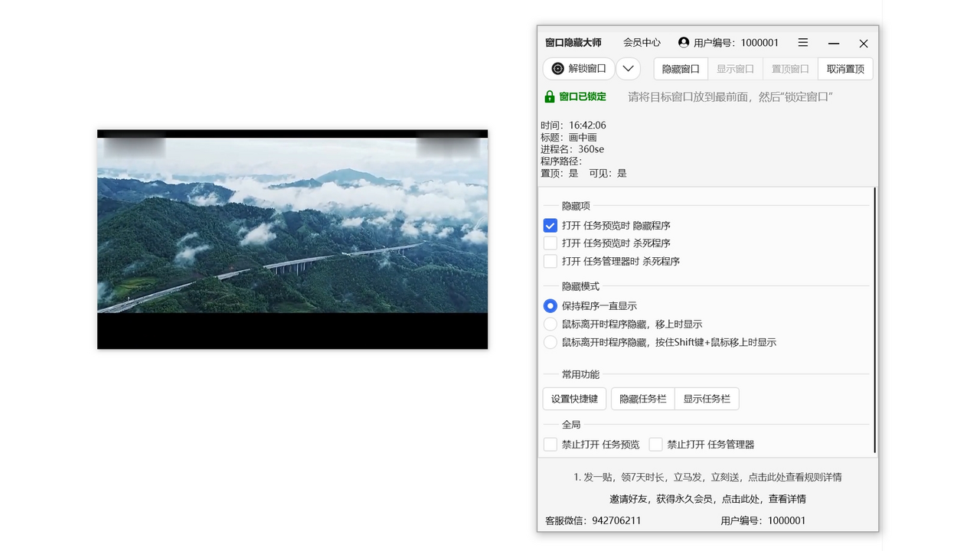The image size is (980, 551).
Task: Click the target icon on 解锁窗口 button
Action: point(557,69)
